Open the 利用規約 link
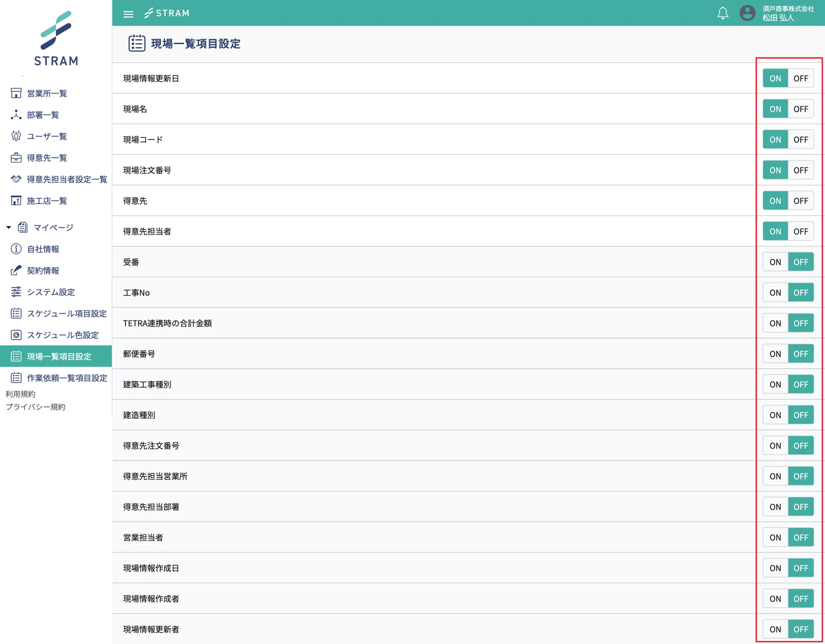This screenshot has height=644, width=825. coord(20,394)
